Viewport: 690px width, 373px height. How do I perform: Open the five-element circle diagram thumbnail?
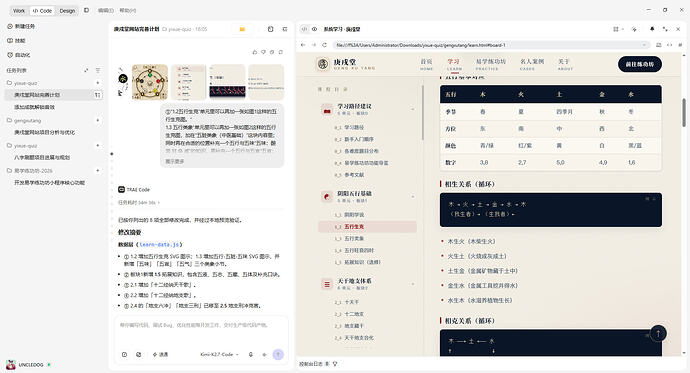(x=150, y=82)
